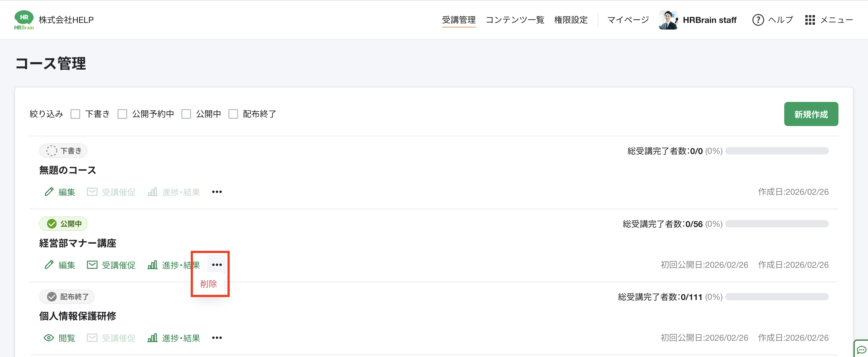Toggle the 公開中 filter checkbox
Viewport: 868px width, 357px height.
point(186,114)
